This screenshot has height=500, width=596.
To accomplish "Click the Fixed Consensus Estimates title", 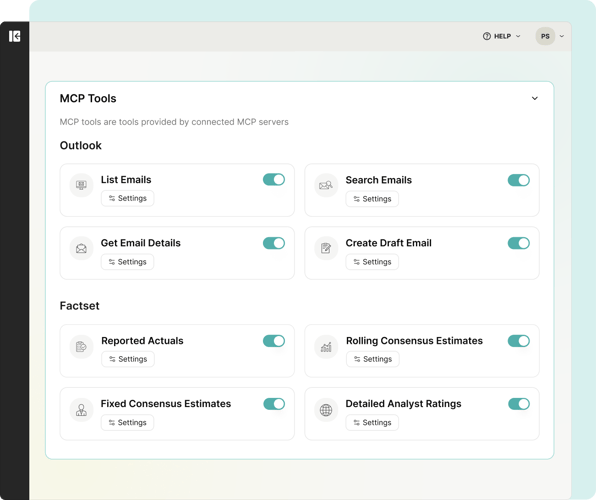I will pyautogui.click(x=166, y=404).
